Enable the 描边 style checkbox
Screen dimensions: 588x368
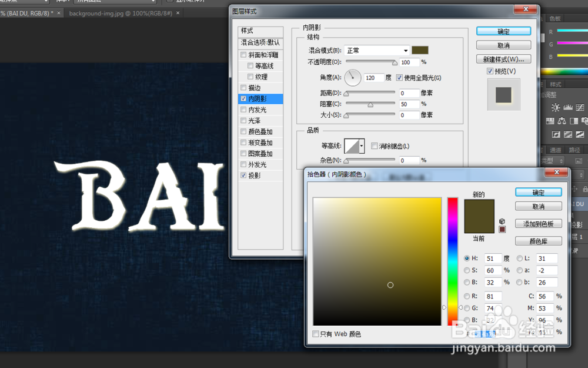pyautogui.click(x=243, y=88)
